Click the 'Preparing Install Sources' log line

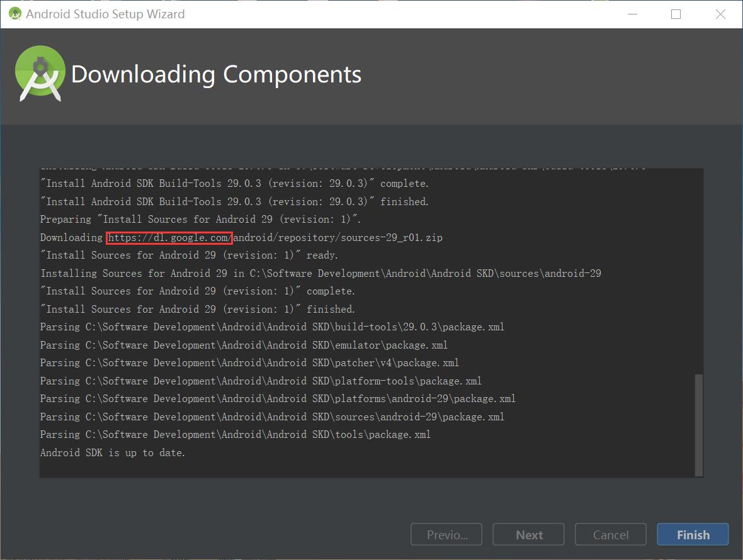[x=200, y=220]
